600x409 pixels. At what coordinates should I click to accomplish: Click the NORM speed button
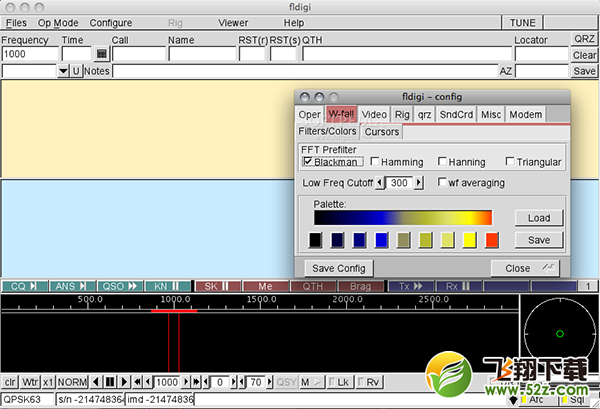(x=72, y=382)
